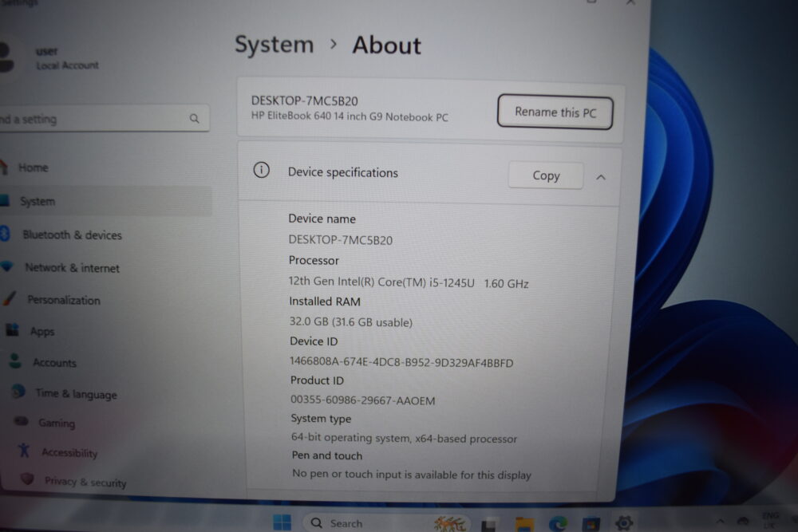The image size is (798, 532).
Task: Click the processor value i5-1245U 1.60 GHz
Action: 409,282
